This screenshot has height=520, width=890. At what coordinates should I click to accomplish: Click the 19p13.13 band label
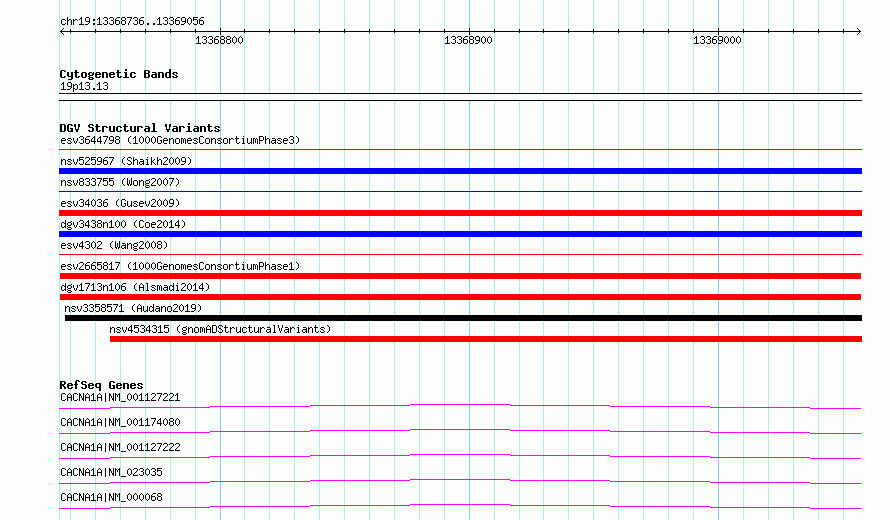(x=84, y=86)
